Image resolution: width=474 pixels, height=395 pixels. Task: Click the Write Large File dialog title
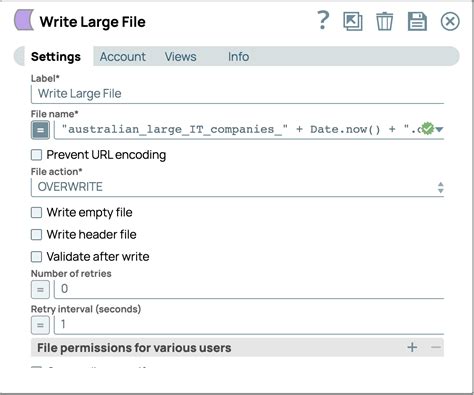(x=93, y=22)
